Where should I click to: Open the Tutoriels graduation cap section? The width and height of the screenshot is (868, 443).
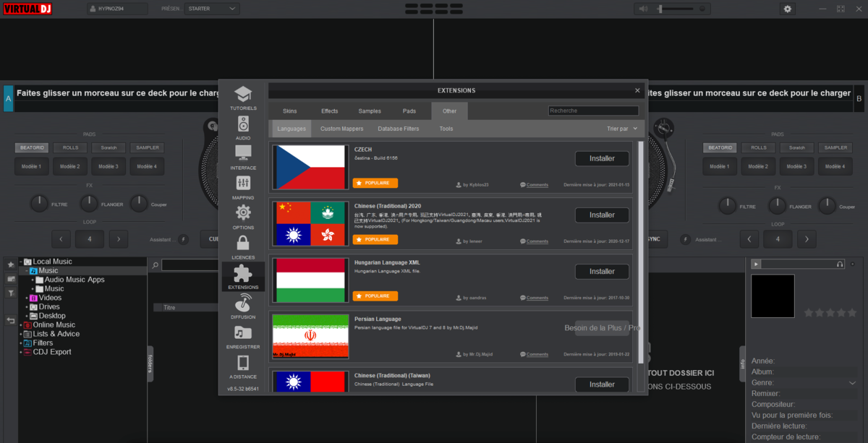pyautogui.click(x=243, y=98)
